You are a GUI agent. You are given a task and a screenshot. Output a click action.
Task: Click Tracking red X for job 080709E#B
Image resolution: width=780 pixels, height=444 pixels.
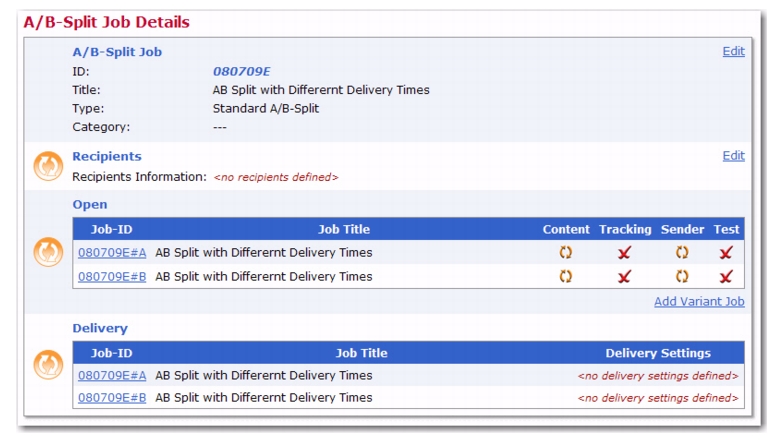point(624,276)
